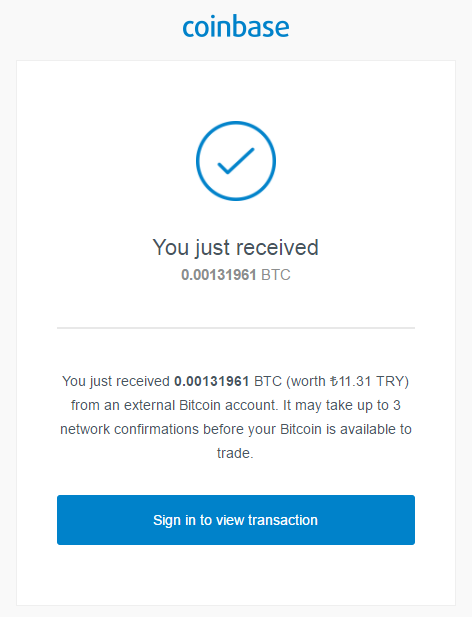The image size is (472, 617).
Task: Click the word "trade." ending the paragraph
Action: [x=235, y=453]
